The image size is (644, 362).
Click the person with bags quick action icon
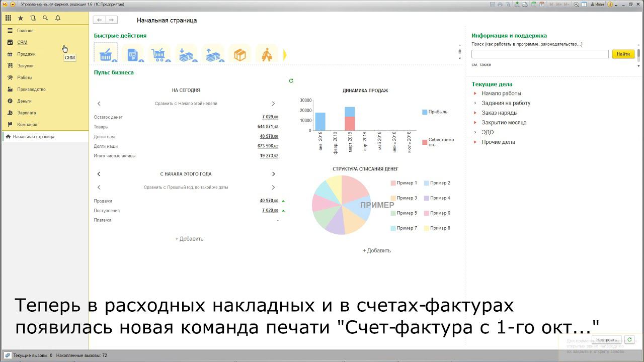pos(267,54)
